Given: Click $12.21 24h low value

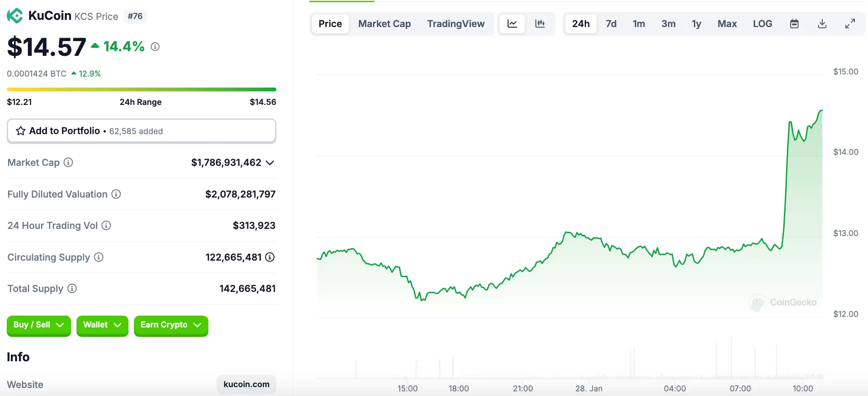Looking at the screenshot, I should [x=19, y=102].
